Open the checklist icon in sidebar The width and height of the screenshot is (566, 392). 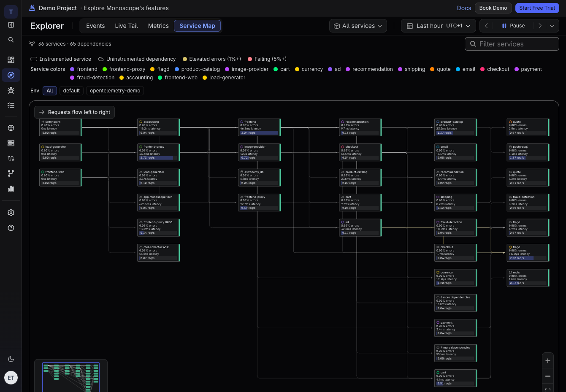pyautogui.click(x=11, y=105)
